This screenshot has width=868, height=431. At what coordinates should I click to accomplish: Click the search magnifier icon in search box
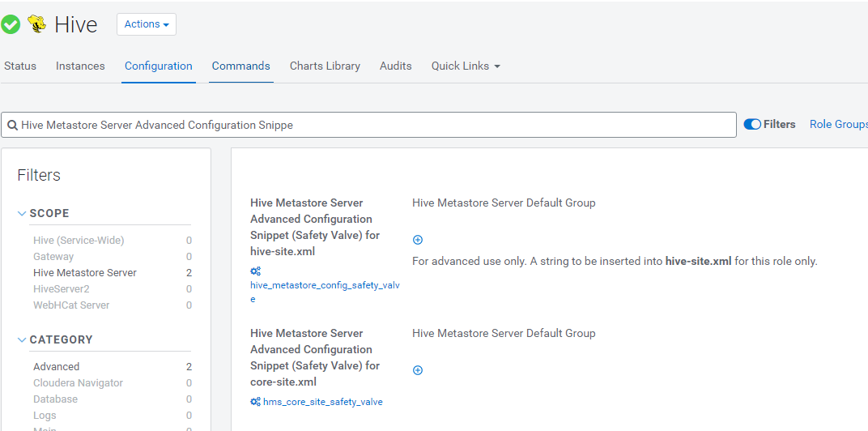(x=12, y=126)
